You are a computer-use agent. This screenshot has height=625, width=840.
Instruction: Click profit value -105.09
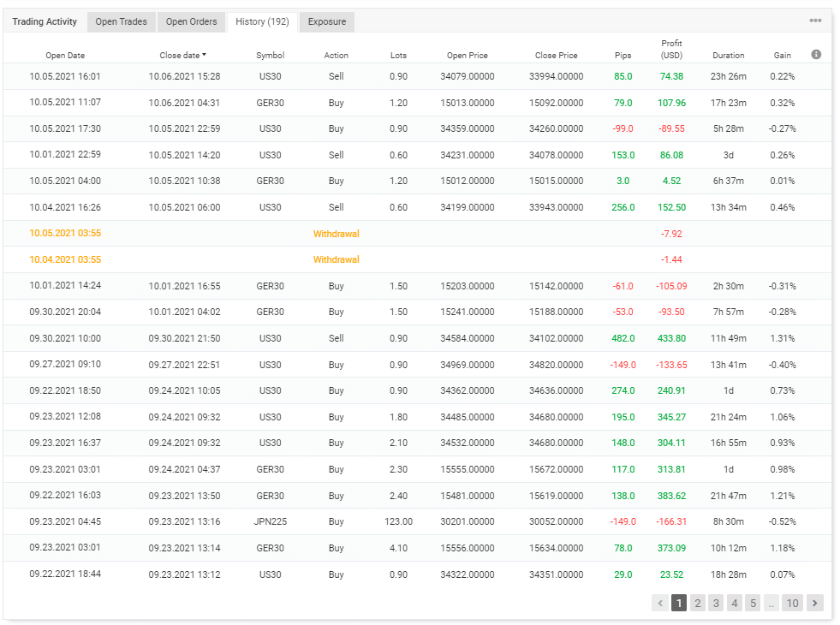671,286
